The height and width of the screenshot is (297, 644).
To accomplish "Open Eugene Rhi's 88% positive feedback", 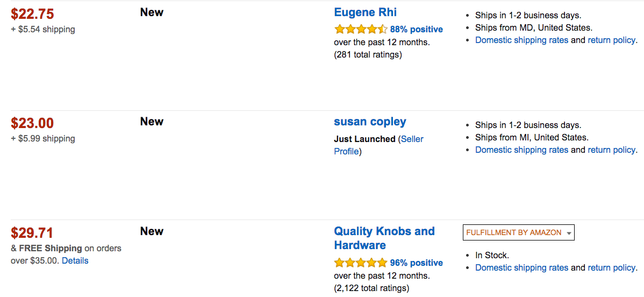I will click(416, 29).
